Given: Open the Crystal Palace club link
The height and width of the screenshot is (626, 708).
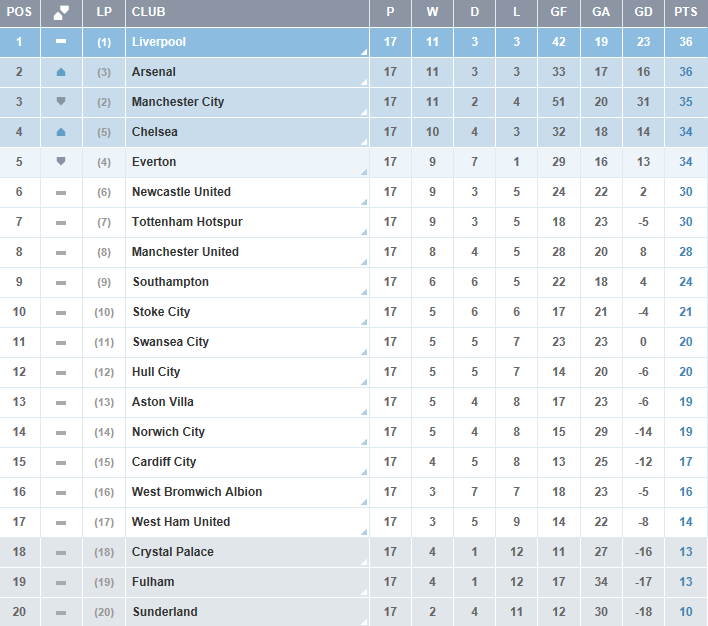Looking at the screenshot, I should point(172,552).
